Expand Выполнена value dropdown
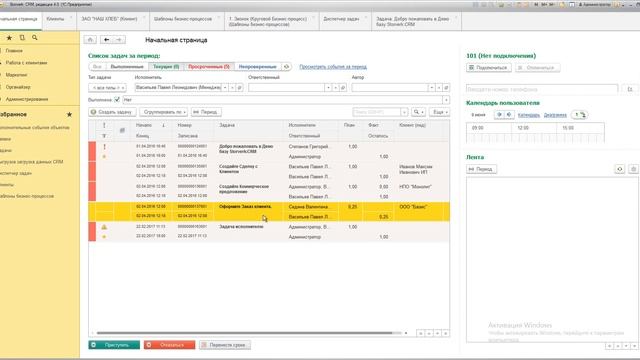 [x=446, y=100]
